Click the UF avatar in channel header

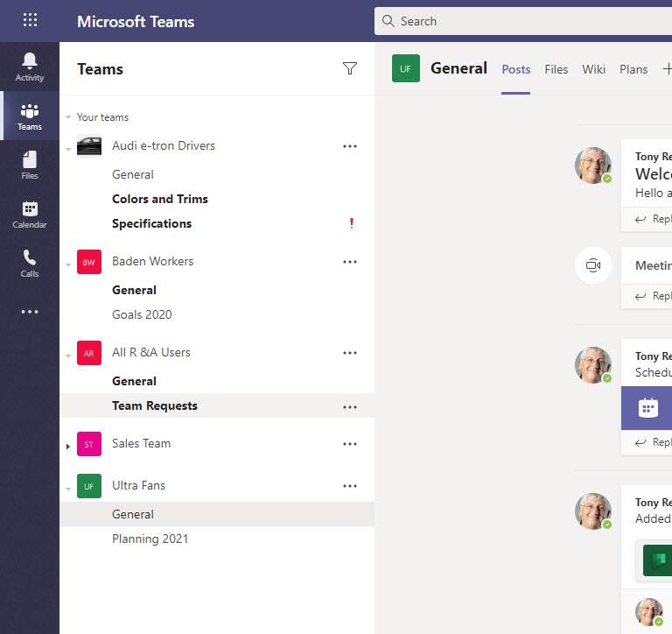pos(405,68)
